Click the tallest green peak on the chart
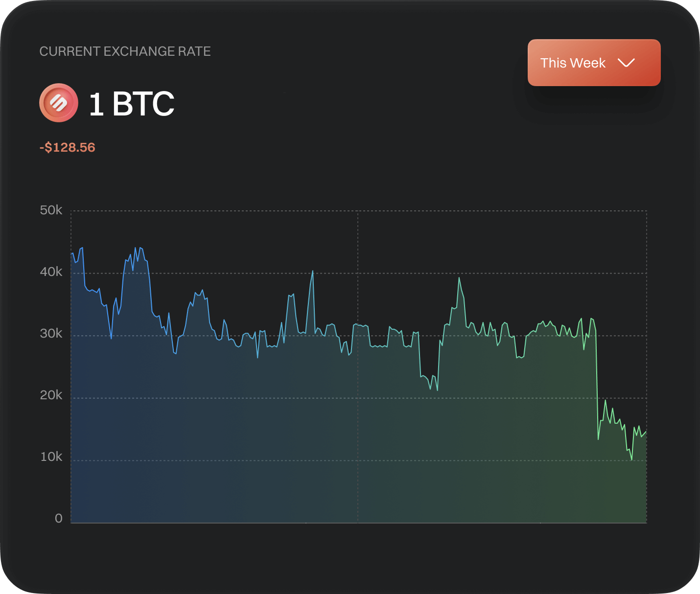 pos(459,278)
